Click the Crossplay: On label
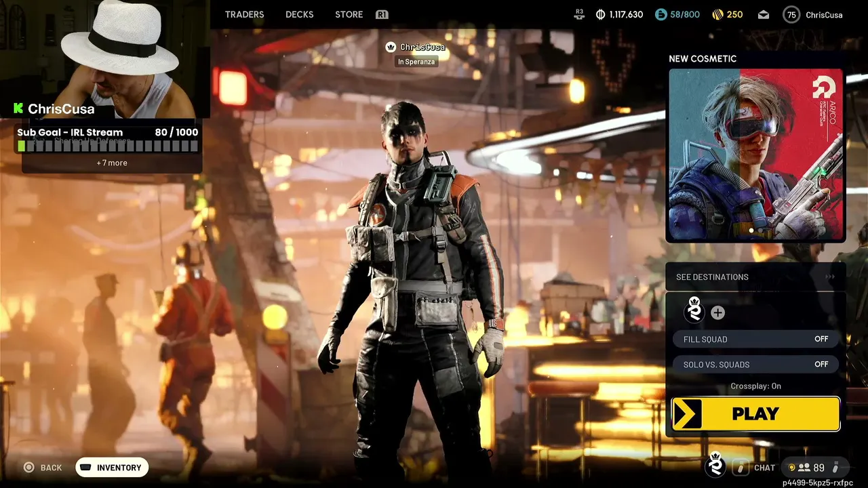Screen dimensions: 868x488 tap(755, 386)
